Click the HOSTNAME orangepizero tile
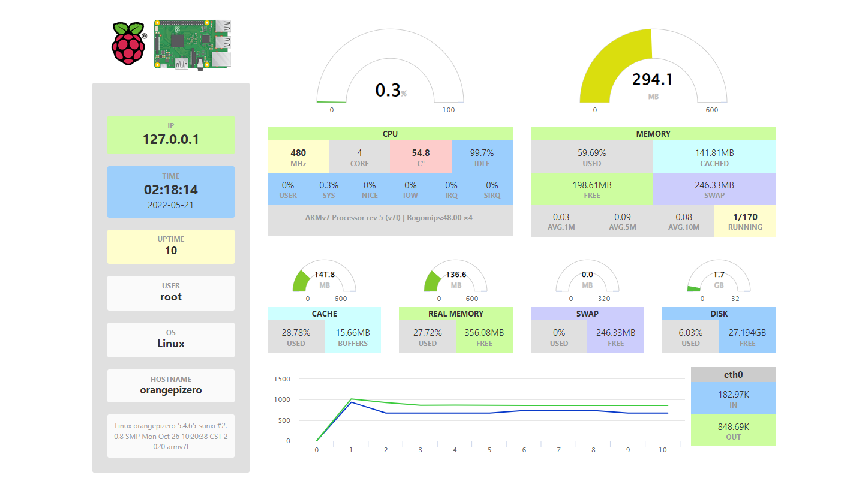The height and width of the screenshot is (478, 868). (170, 386)
